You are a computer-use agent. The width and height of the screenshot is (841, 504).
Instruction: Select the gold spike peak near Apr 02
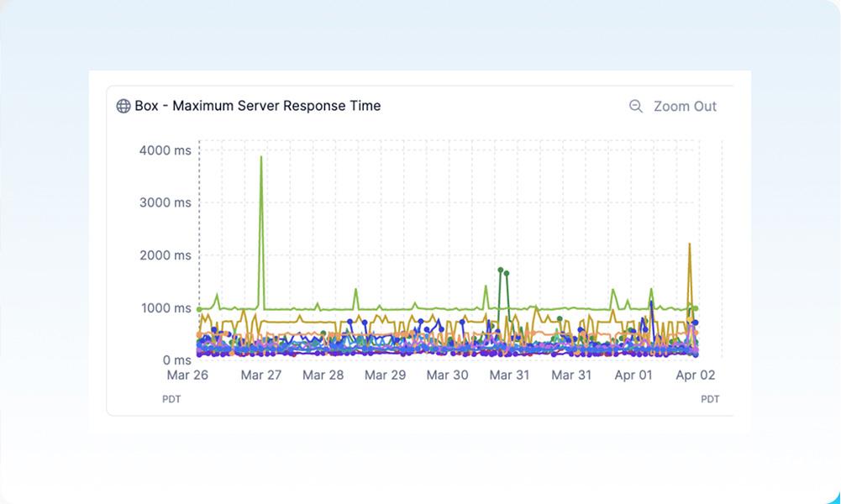[690, 244]
